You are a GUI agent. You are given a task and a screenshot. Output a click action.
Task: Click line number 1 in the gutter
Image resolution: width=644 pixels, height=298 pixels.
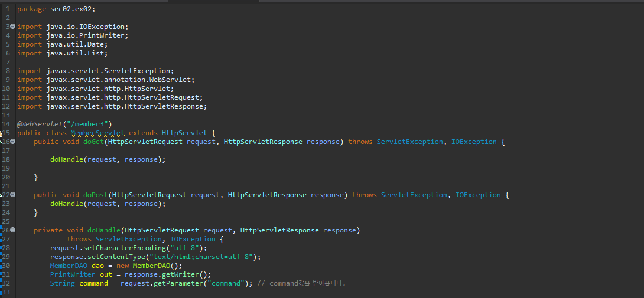point(8,9)
